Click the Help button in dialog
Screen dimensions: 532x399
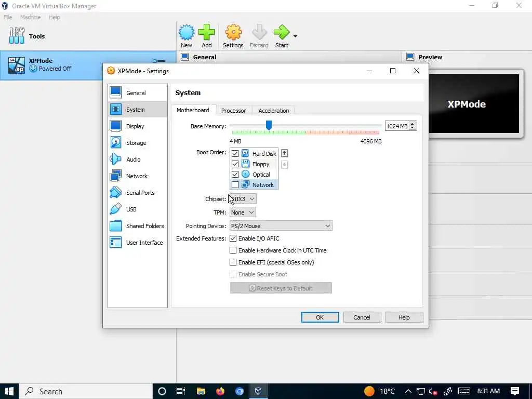tap(404, 317)
